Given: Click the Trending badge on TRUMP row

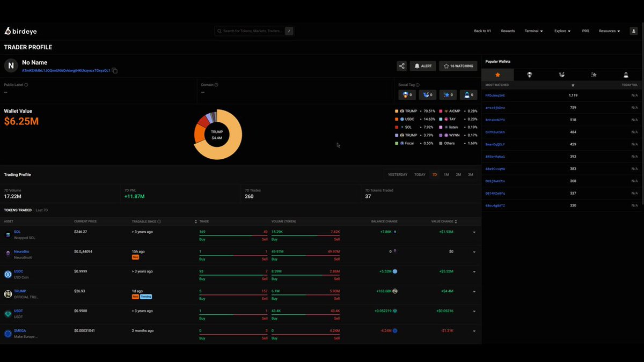Looking at the screenshot, I should [146, 297].
